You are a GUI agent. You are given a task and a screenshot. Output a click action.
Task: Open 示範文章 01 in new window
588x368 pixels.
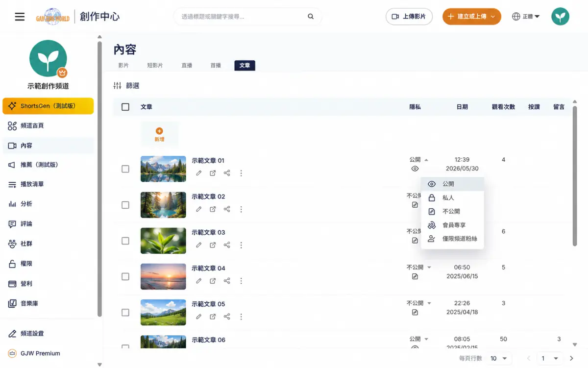tap(213, 173)
